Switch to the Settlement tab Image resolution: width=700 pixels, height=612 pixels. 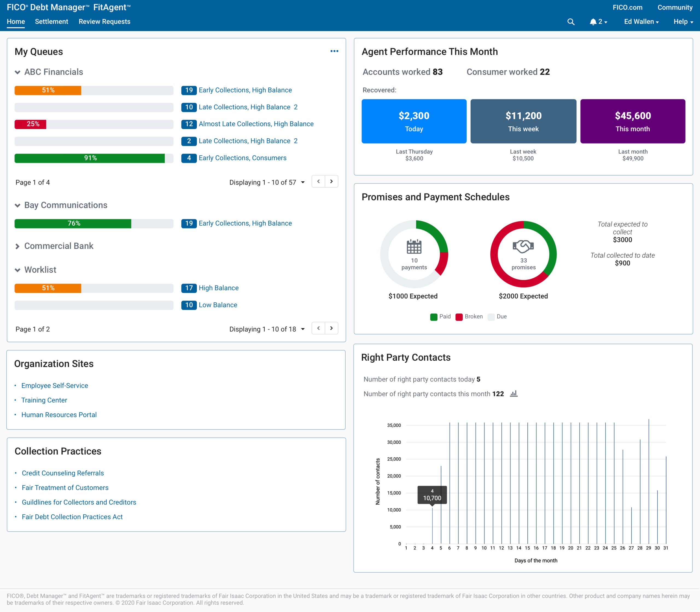(52, 22)
